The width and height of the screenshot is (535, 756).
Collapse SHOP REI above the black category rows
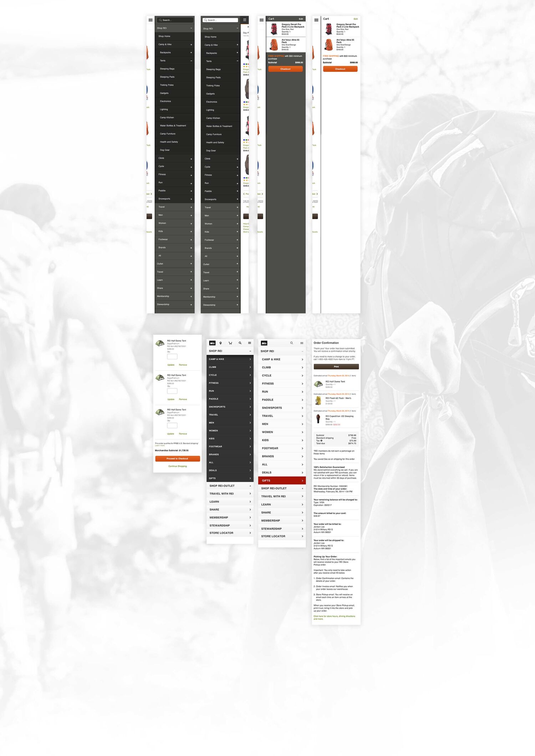250,351
